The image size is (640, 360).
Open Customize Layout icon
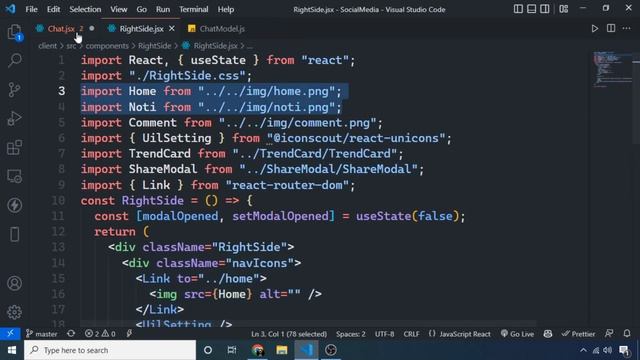pyautogui.click(x=564, y=9)
